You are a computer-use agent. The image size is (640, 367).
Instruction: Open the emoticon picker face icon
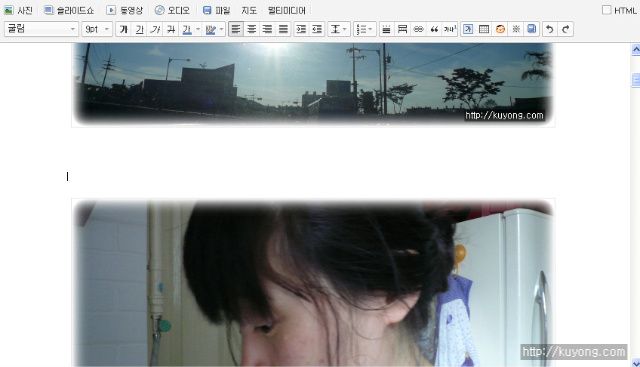(500, 29)
